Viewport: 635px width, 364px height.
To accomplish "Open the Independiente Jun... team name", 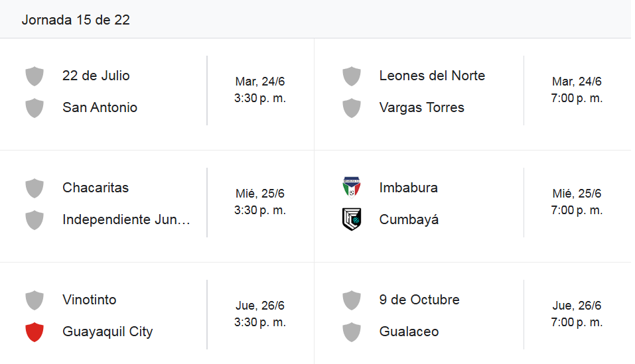I will [126, 219].
